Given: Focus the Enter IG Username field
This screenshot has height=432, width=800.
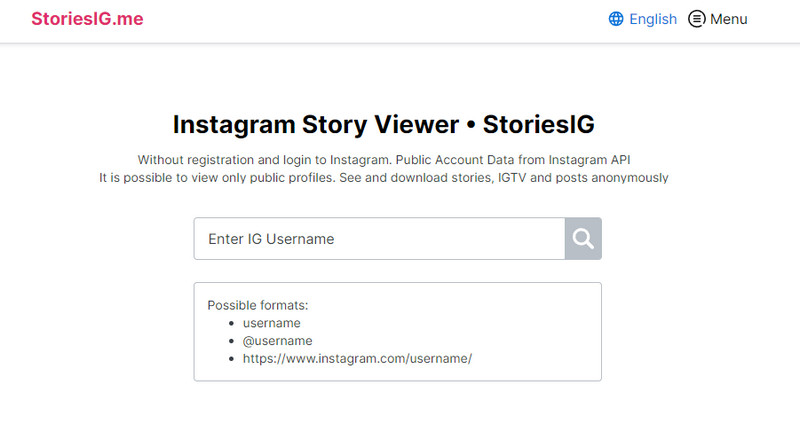Looking at the screenshot, I should (x=379, y=239).
